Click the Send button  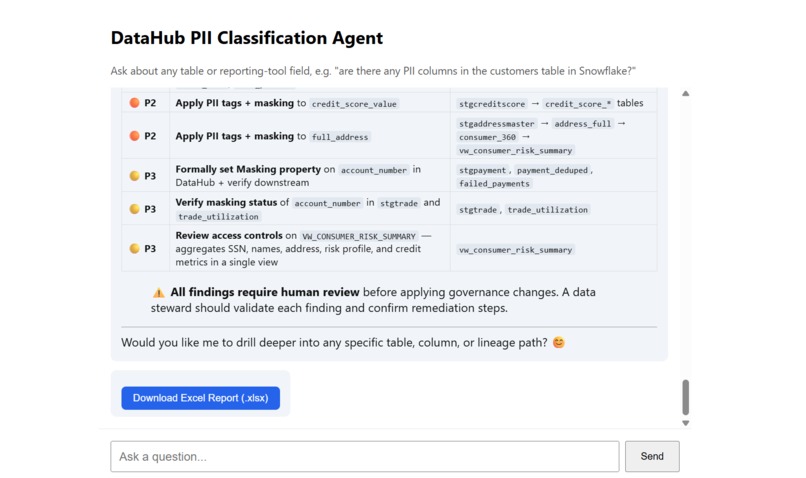click(x=652, y=456)
